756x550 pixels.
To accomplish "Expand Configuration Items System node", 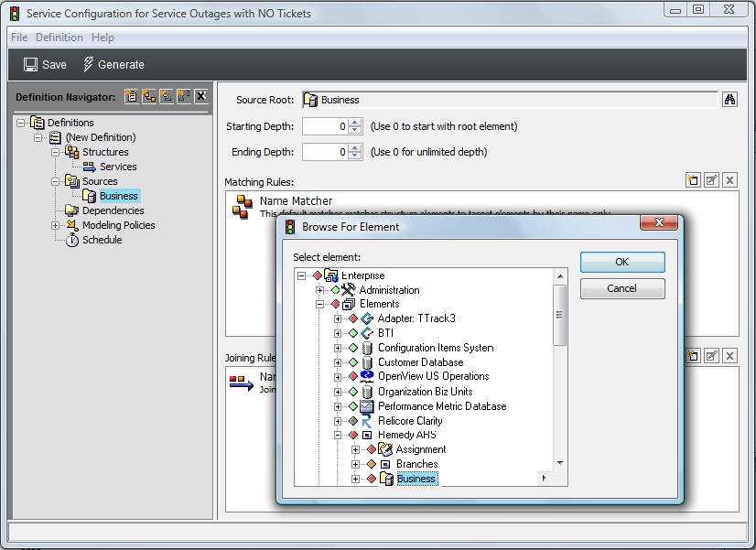I will (338, 348).
